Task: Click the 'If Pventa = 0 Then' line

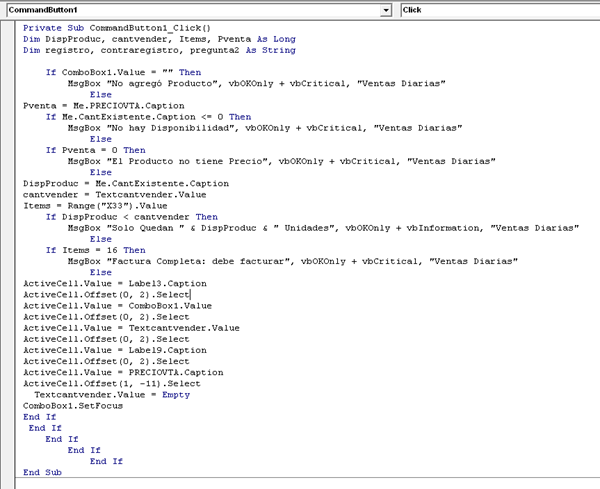Action: 96,150
